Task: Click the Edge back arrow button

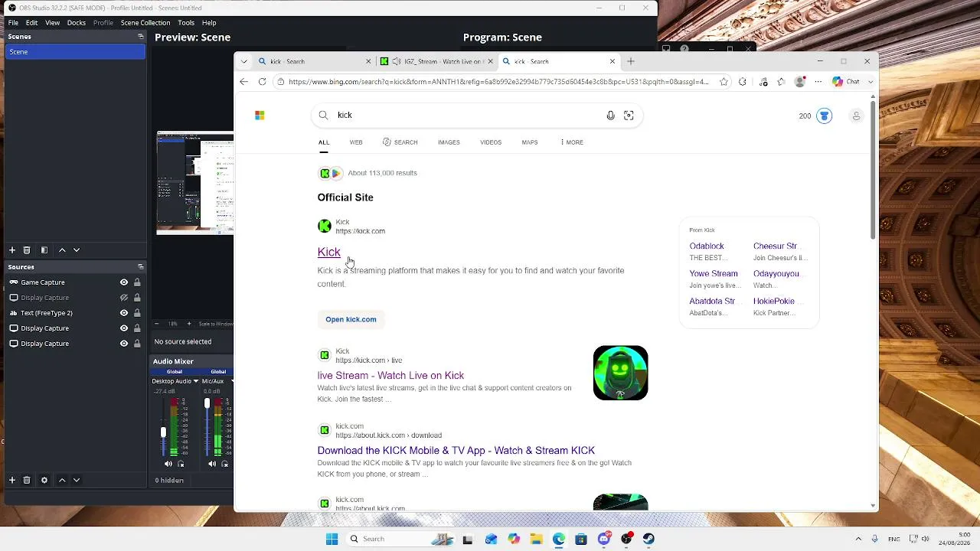Action: [243, 82]
